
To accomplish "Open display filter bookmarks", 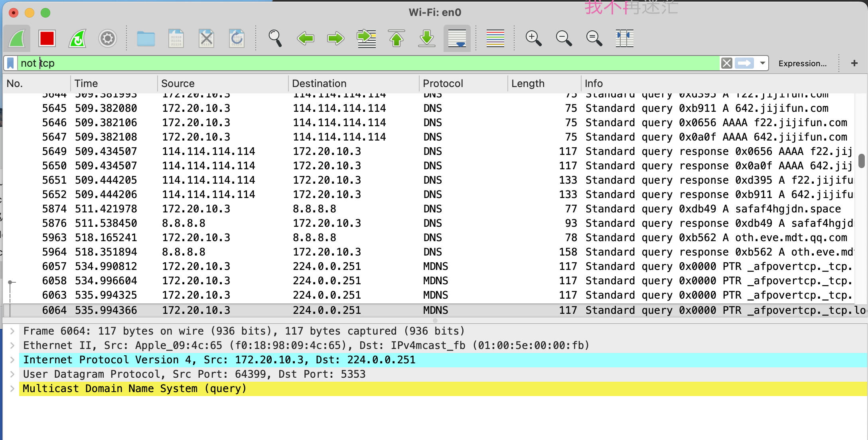I will pyautogui.click(x=11, y=63).
